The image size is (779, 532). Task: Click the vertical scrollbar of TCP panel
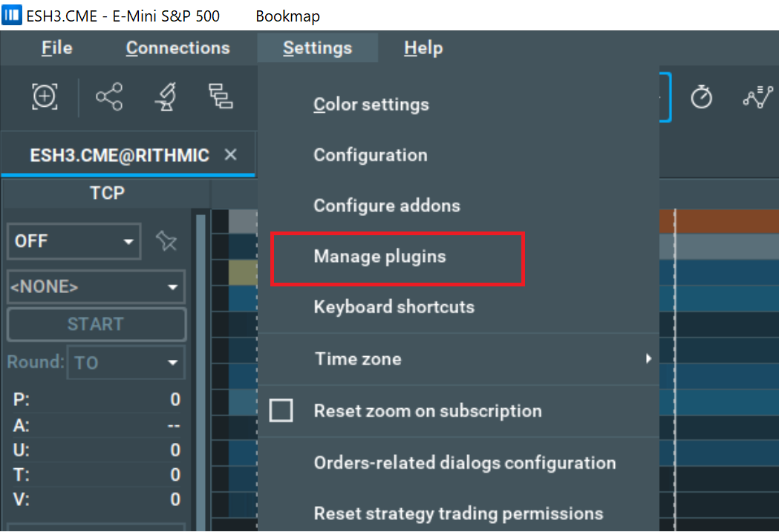click(x=201, y=372)
